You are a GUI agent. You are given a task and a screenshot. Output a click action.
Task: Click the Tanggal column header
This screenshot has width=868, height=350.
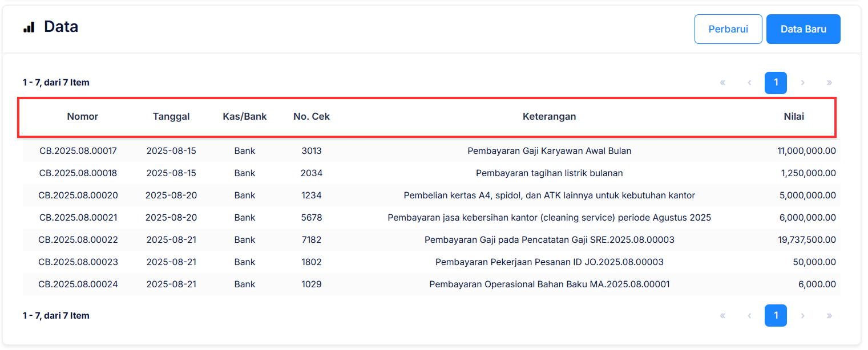click(171, 116)
